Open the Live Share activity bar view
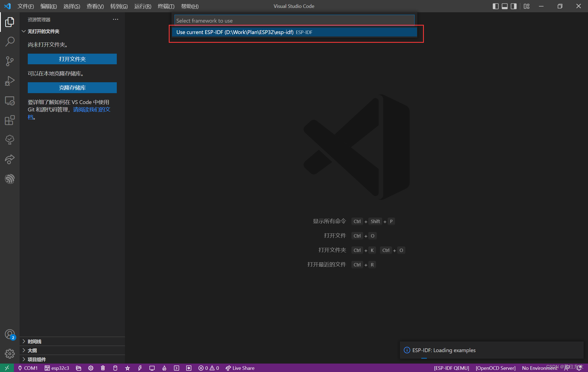Screen dimensions: 588x372 (10, 159)
